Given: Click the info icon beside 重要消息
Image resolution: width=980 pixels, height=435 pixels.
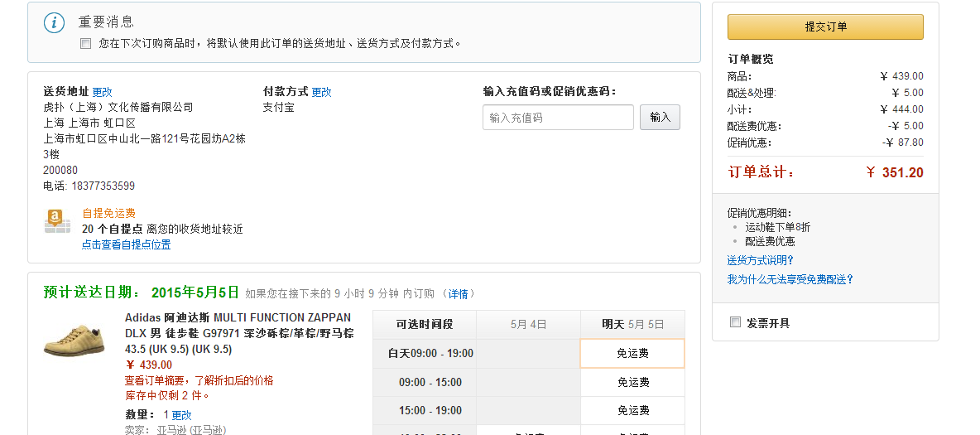Looking at the screenshot, I should [55, 22].
